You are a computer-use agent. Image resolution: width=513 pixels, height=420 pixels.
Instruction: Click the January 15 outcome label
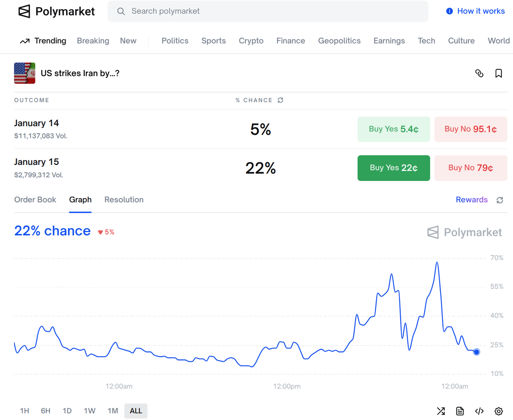point(36,162)
